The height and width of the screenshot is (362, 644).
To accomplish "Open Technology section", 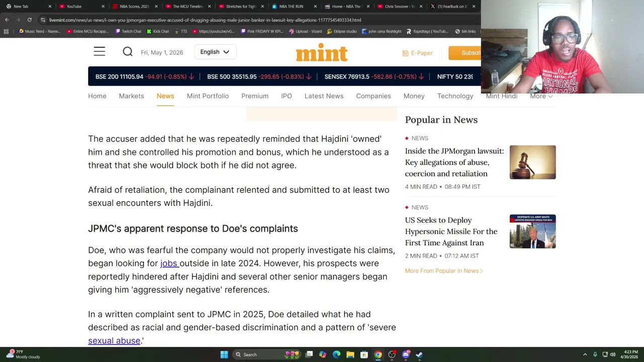I will click(x=455, y=96).
